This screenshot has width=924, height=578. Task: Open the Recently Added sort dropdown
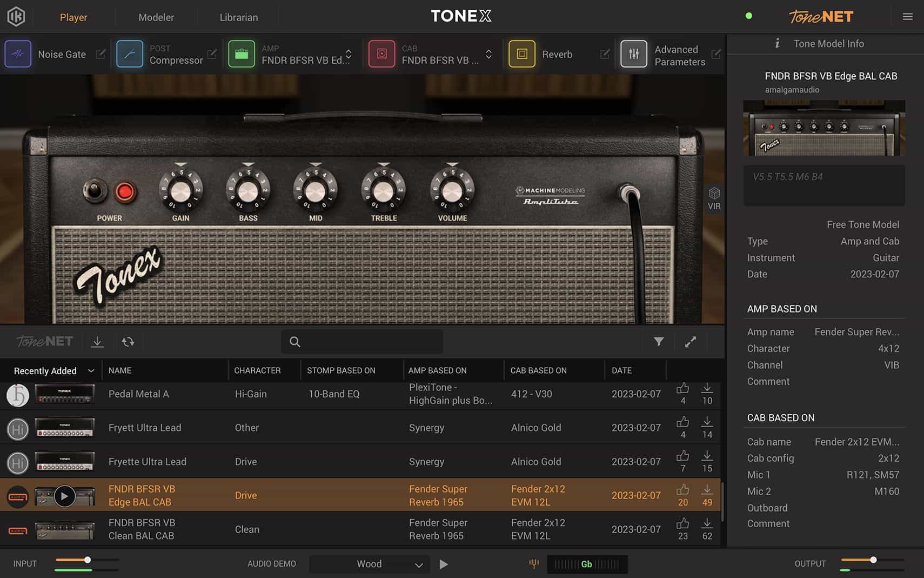[x=54, y=370]
